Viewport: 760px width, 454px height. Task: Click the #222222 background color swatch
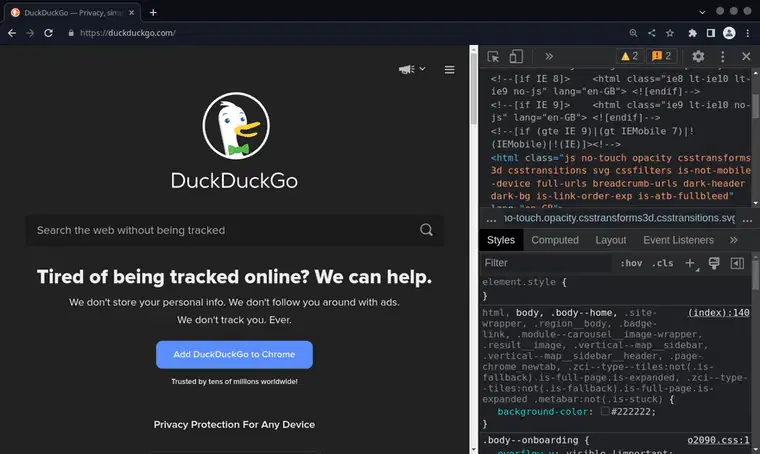pyautogui.click(x=605, y=411)
